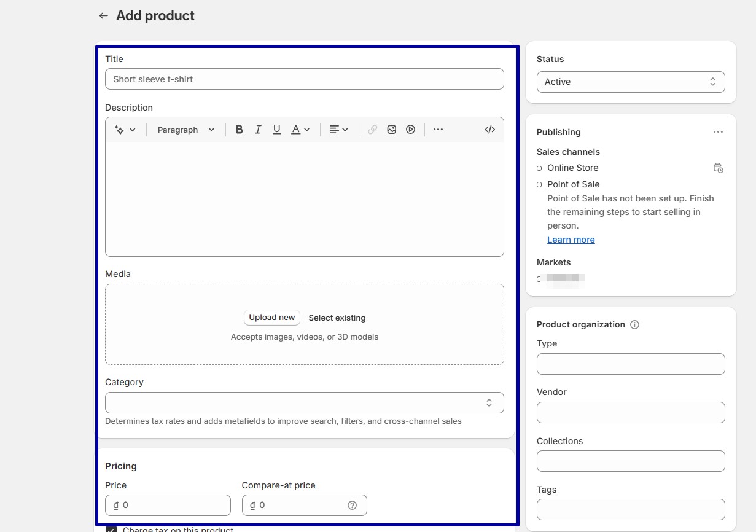Switch description editor to HTML view
The image size is (756, 532).
[489, 130]
